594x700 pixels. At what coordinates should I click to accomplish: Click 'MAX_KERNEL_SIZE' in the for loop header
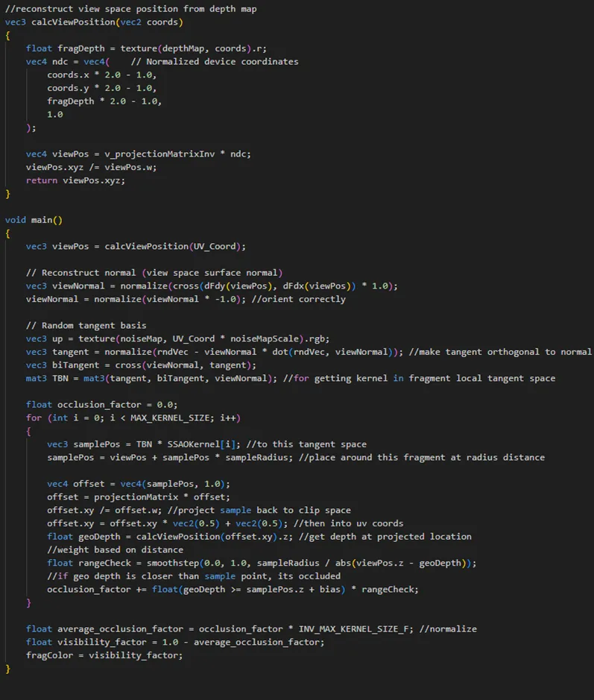(170, 418)
